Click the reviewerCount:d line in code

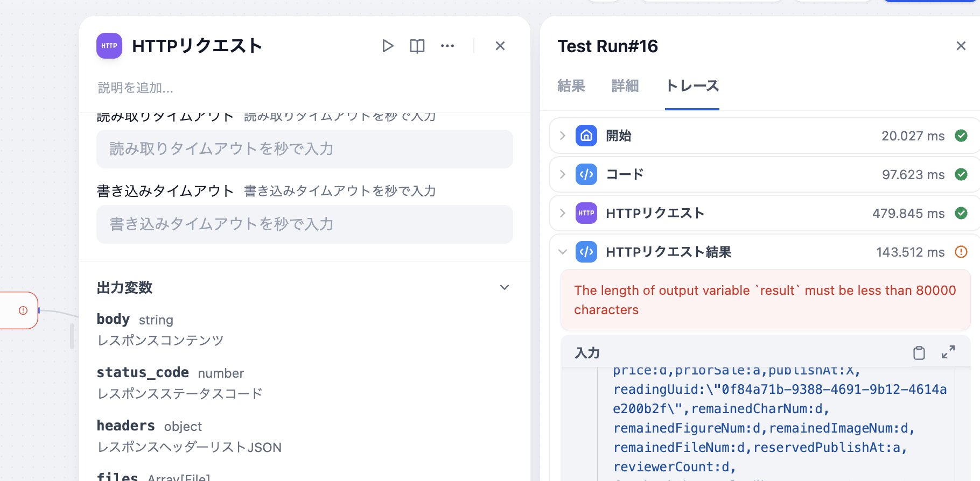click(674, 467)
